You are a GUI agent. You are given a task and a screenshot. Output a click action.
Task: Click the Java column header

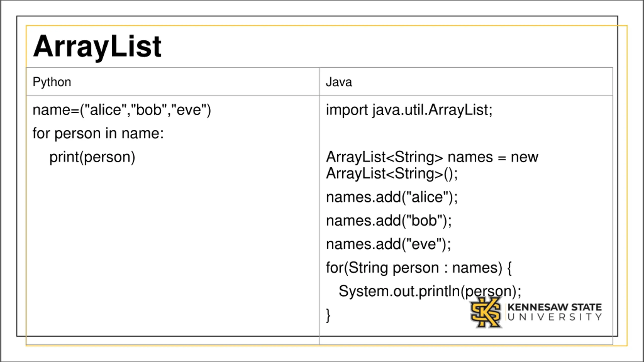(x=339, y=82)
